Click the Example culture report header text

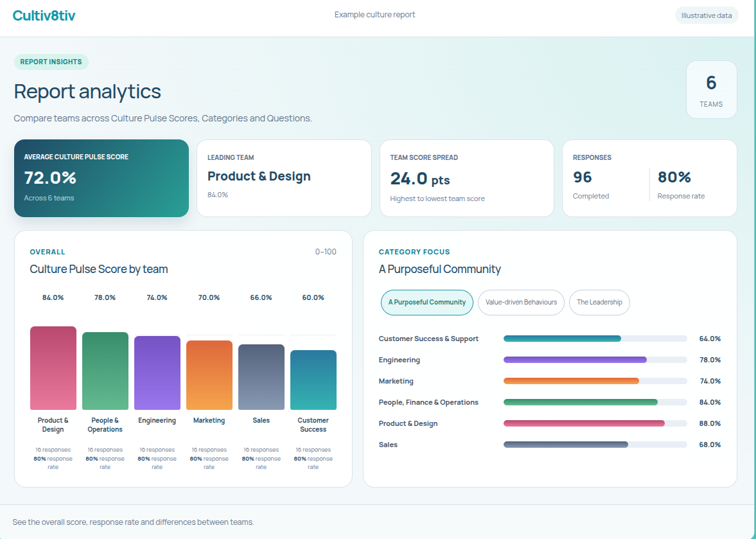click(x=374, y=15)
